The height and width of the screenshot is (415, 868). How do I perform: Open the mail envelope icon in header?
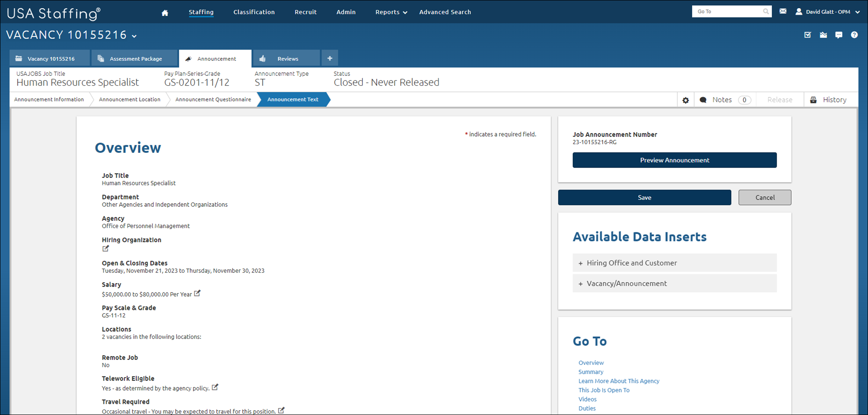coord(783,11)
